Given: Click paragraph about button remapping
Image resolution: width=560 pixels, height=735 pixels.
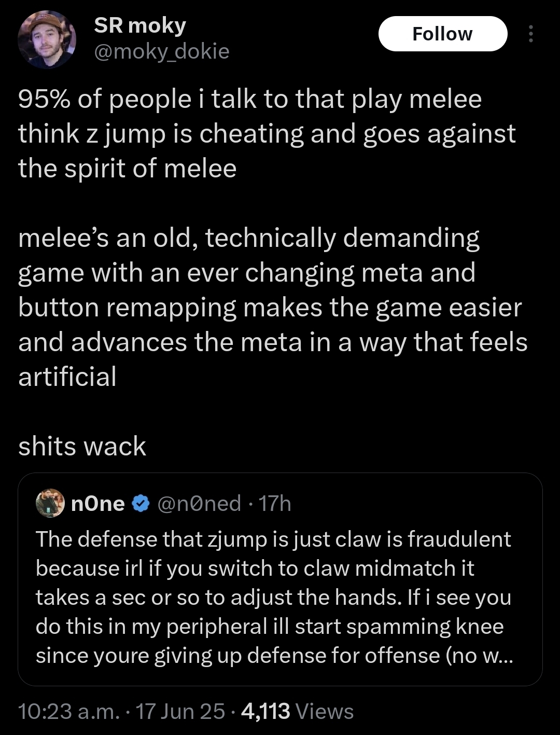Looking at the screenshot, I should click(273, 307).
